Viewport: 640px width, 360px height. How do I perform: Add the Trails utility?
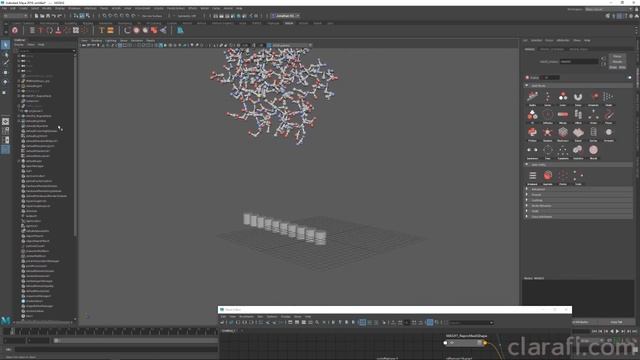(x=578, y=177)
